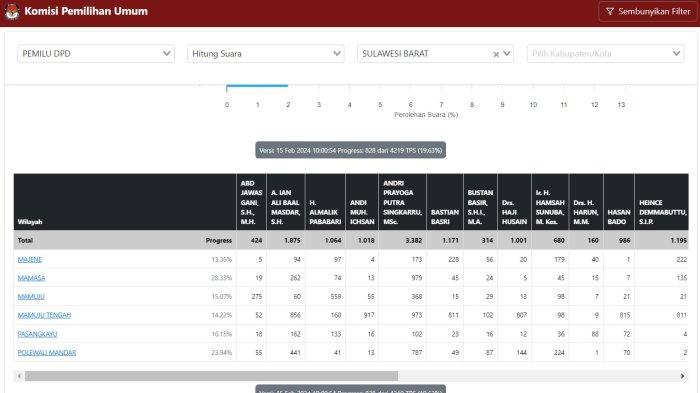Click the Komisi Pemilihan Umum title

coord(86,11)
